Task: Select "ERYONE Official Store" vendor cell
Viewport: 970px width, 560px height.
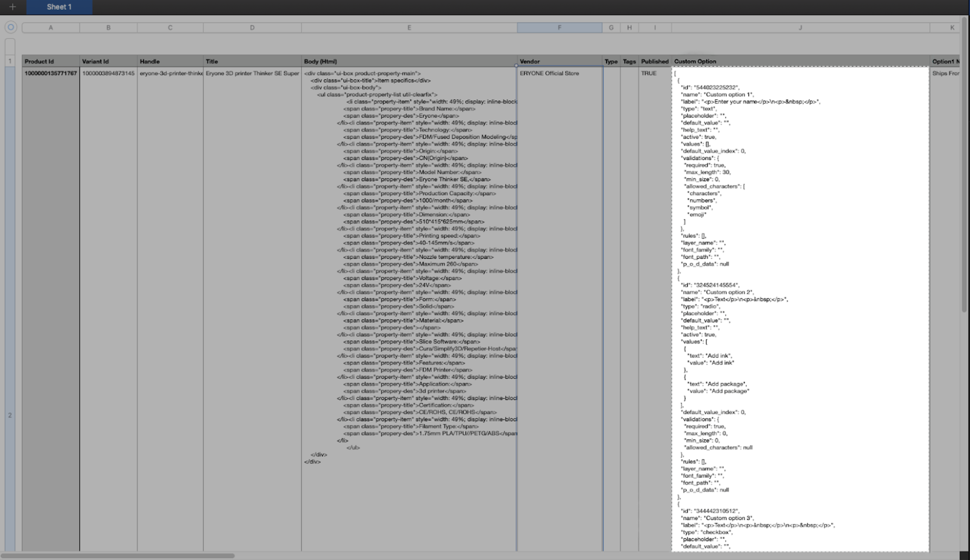Action: click(560, 309)
